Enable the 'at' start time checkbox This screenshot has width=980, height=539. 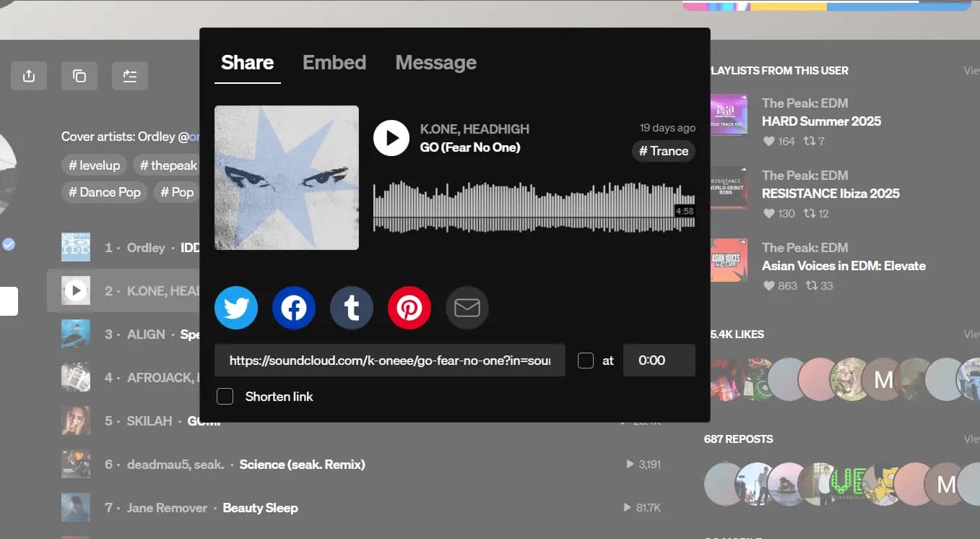tap(586, 361)
